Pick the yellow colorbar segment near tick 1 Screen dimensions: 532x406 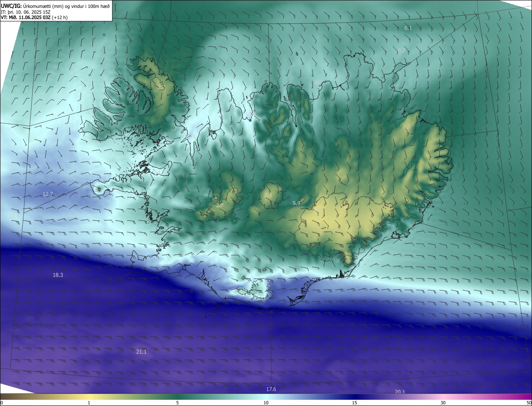[x=89, y=397]
